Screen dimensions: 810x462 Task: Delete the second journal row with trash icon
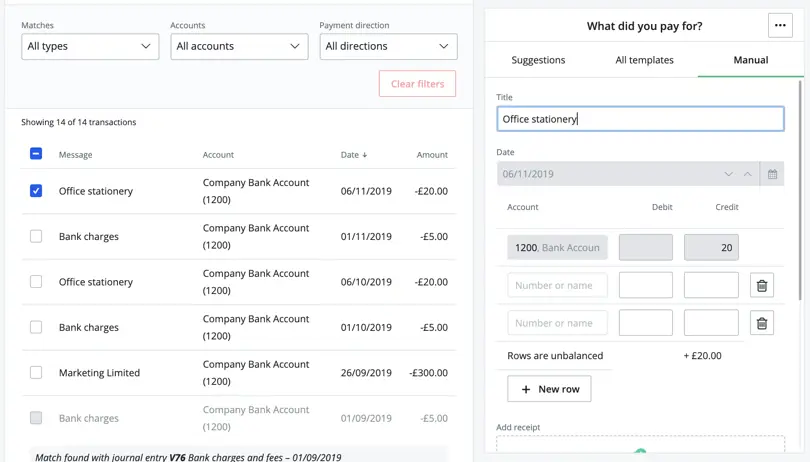762,285
